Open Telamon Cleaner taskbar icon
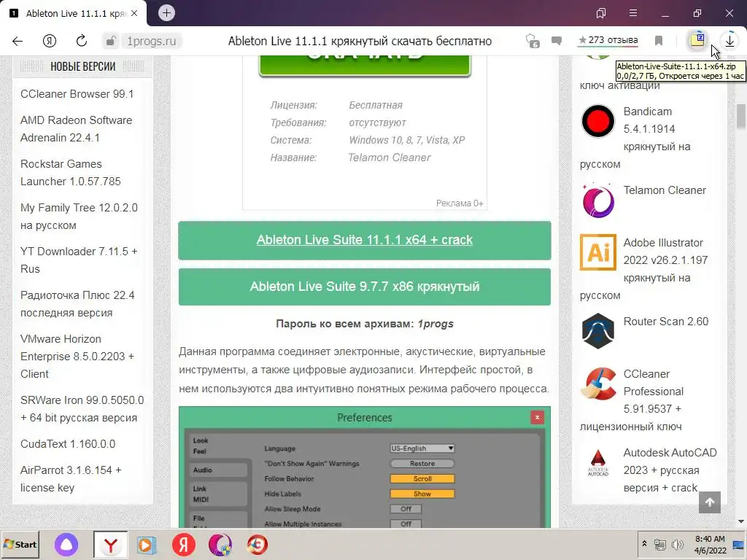Image resolution: width=747 pixels, height=560 pixels. (x=220, y=544)
